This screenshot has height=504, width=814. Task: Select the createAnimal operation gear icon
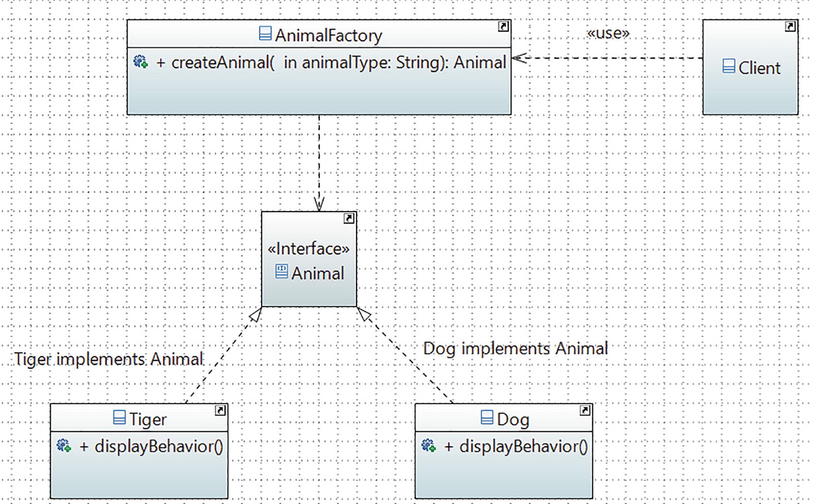(x=140, y=62)
